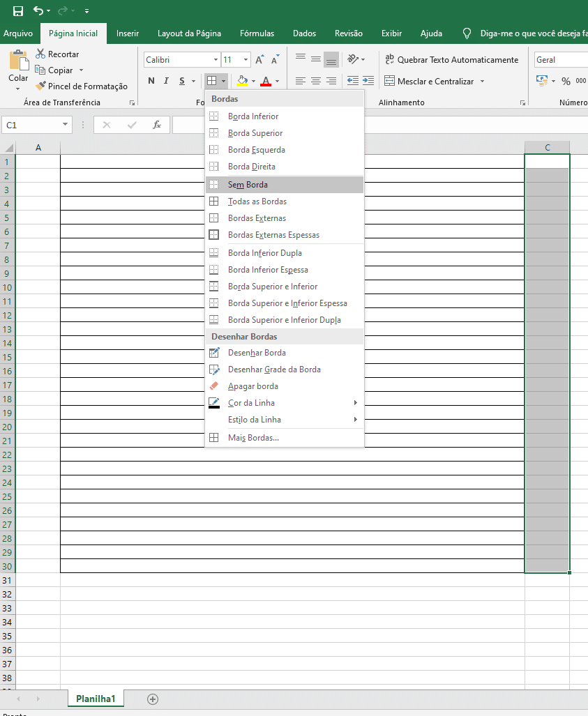Click the Colar paste icon
This screenshot has width=588, height=716.
tap(18, 61)
